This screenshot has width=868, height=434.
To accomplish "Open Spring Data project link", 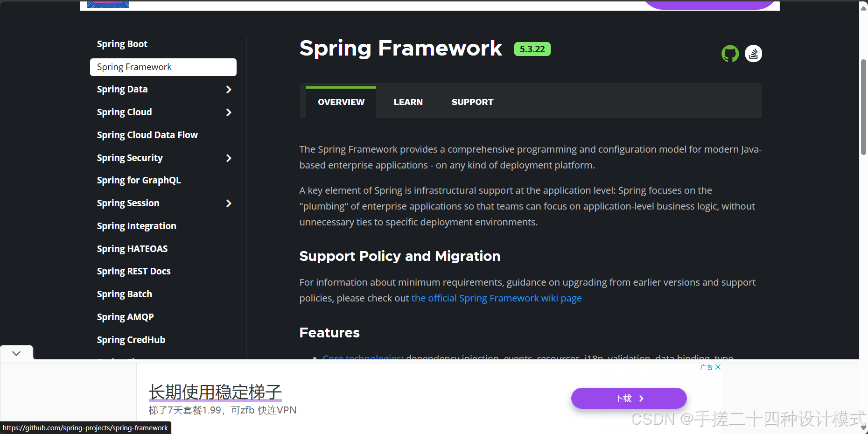I will [x=122, y=90].
